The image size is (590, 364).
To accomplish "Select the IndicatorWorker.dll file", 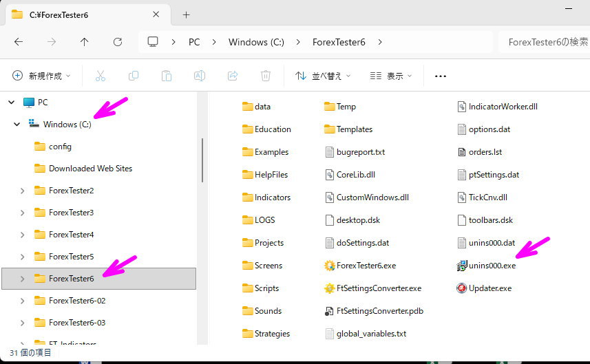I will click(497, 107).
